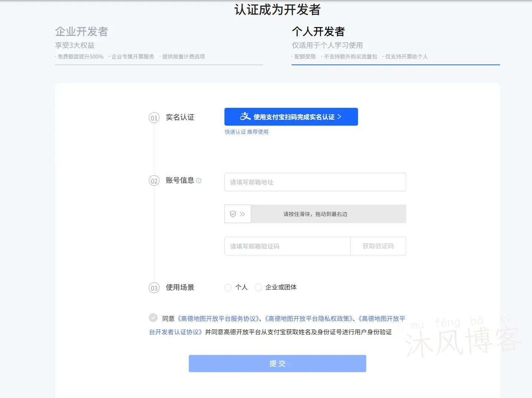Toggle the agreement consent checkmark
The image size is (532, 398).
(x=153, y=318)
